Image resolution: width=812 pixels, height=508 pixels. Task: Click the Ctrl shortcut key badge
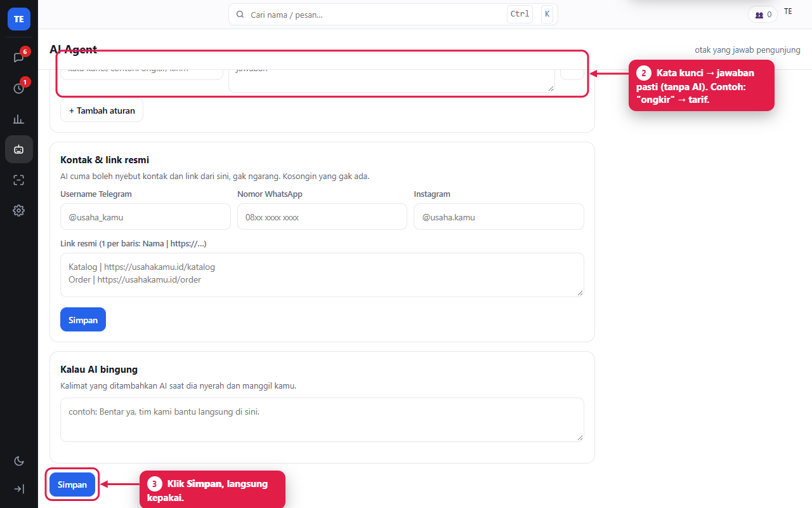point(520,14)
